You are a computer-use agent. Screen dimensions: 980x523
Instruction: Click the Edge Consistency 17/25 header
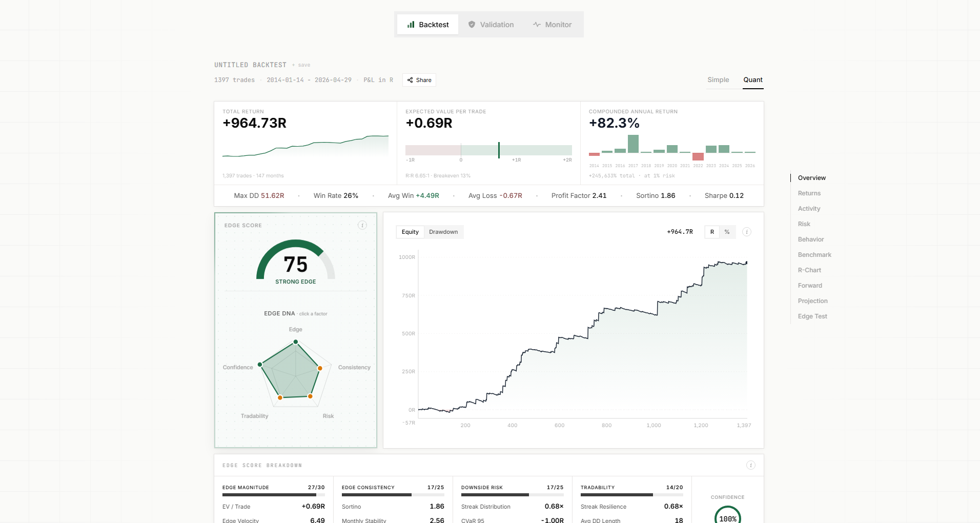click(393, 488)
